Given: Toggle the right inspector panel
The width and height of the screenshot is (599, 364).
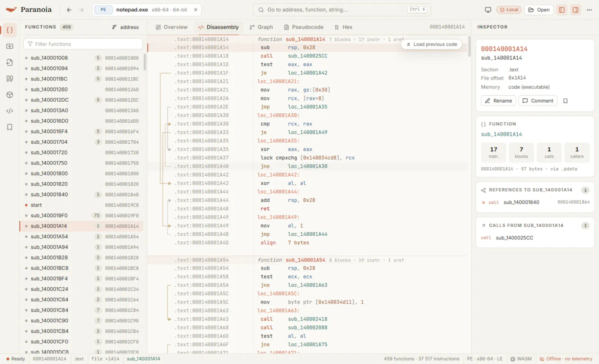Looking at the screenshot, I should click(575, 10).
